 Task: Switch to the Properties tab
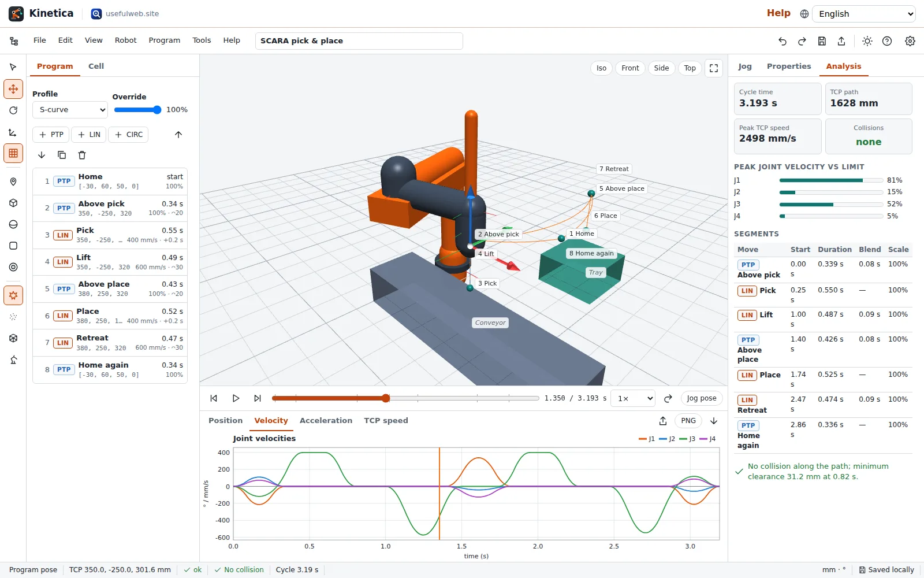[x=789, y=66]
